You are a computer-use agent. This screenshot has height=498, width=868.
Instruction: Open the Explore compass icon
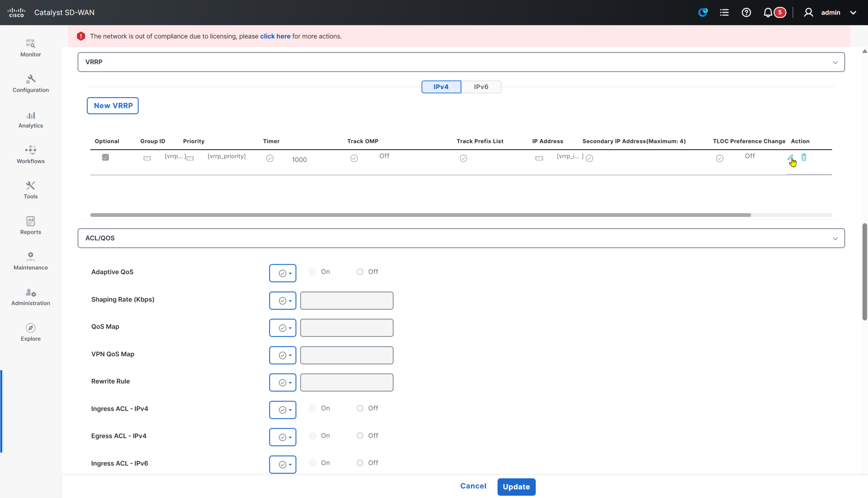(x=31, y=328)
